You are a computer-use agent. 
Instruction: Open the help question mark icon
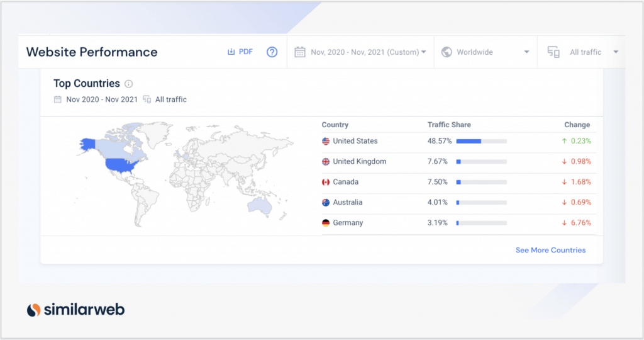pyautogui.click(x=272, y=52)
